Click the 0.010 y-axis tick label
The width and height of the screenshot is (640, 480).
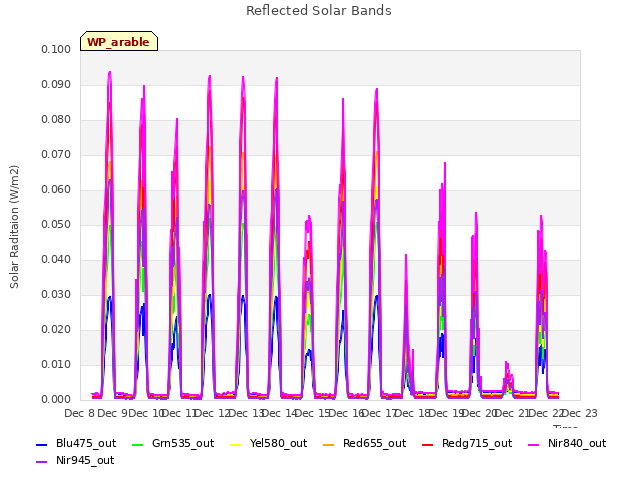[x=56, y=364]
